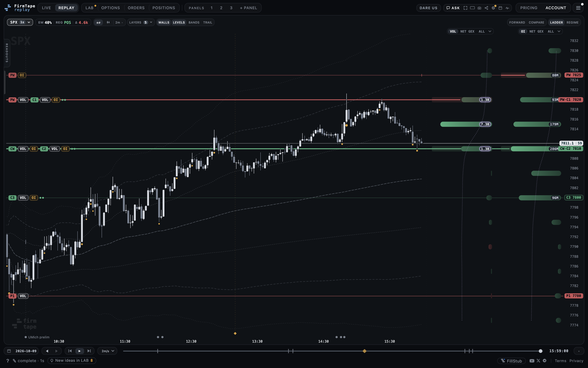Screen dimensions: 588x368
Task: Toggle the COMPARE view
Action: (x=537, y=22)
